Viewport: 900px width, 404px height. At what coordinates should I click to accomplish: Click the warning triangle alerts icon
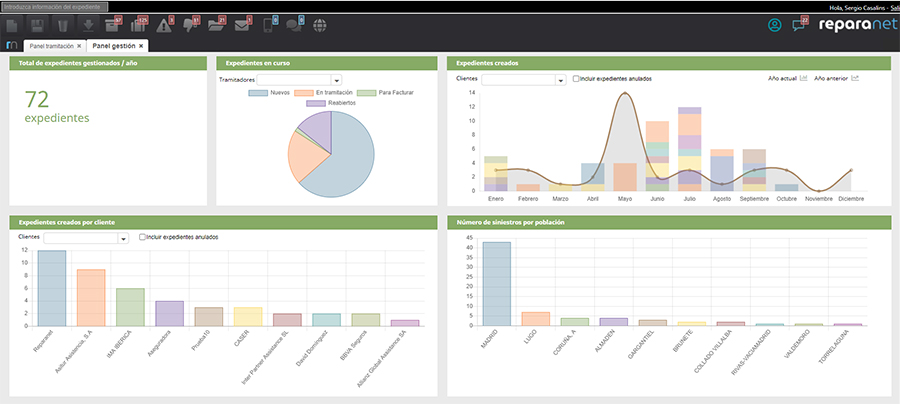(x=162, y=25)
